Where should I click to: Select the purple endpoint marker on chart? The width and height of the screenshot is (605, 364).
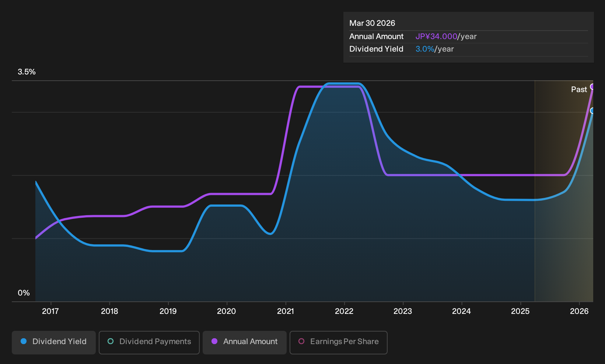pyautogui.click(x=592, y=87)
